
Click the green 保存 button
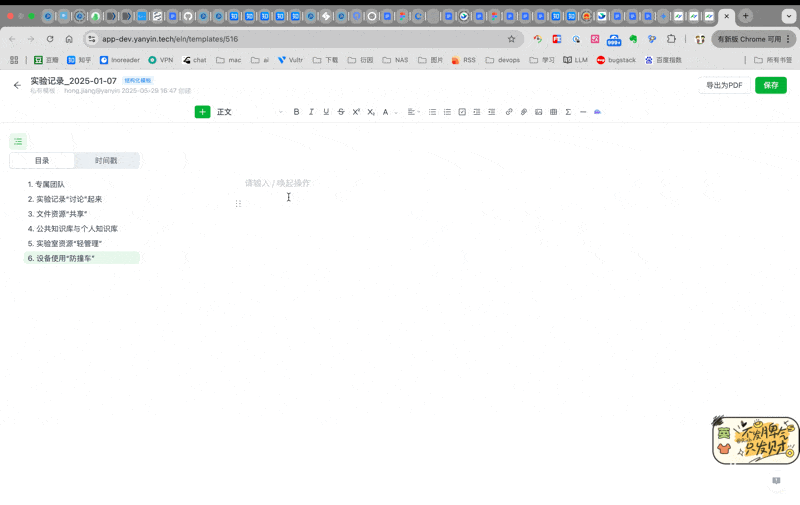click(x=770, y=85)
